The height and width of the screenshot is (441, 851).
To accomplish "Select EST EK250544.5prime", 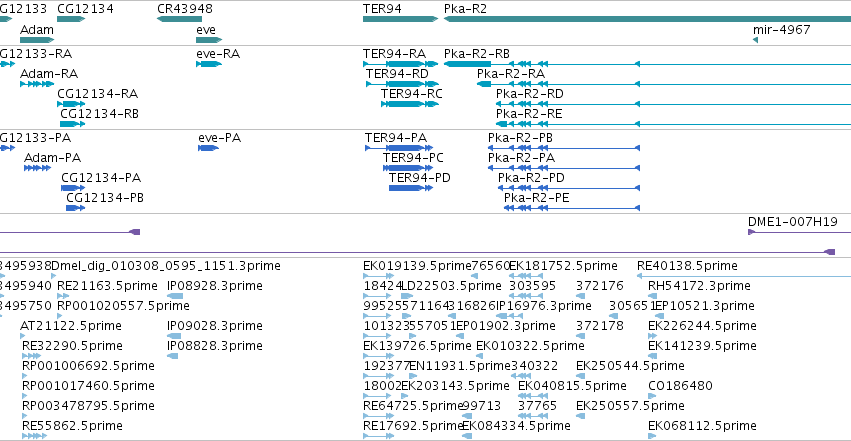I will pos(580,376).
